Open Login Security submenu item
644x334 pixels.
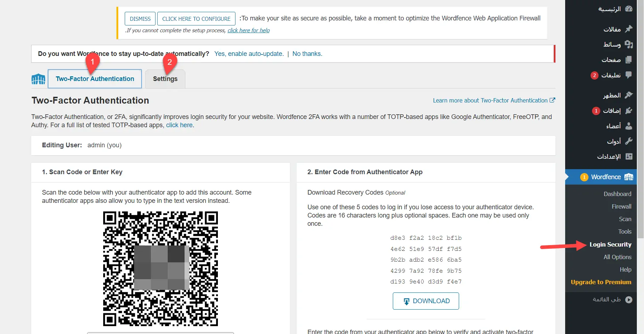tap(610, 244)
